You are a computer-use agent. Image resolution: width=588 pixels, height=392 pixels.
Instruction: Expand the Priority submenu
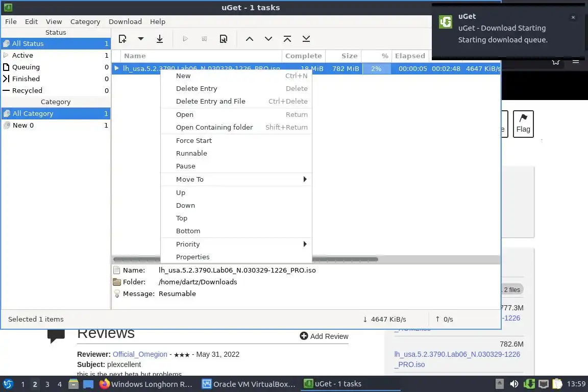pos(236,244)
